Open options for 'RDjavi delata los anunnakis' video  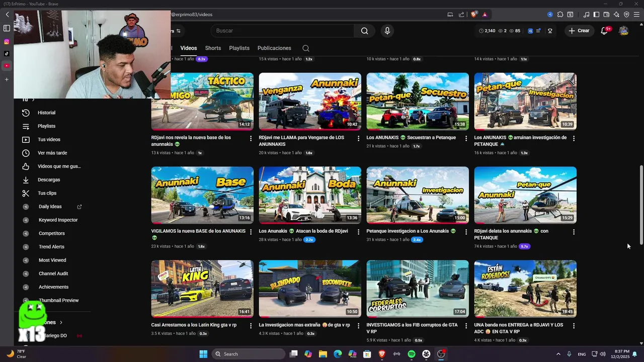(x=574, y=232)
